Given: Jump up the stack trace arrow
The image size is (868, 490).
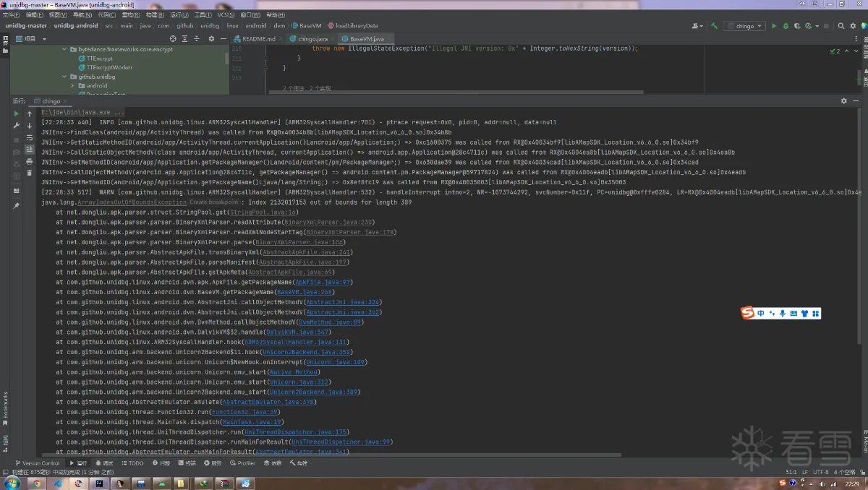Looking at the screenshot, I should (30, 113).
